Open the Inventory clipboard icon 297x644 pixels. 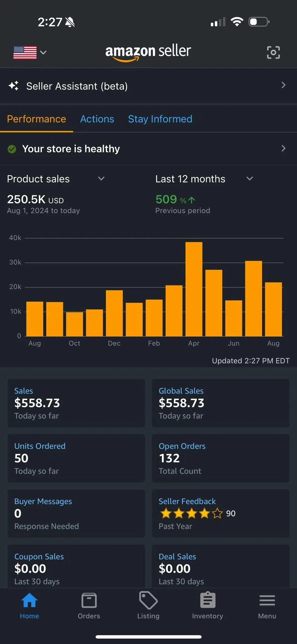coord(208,600)
